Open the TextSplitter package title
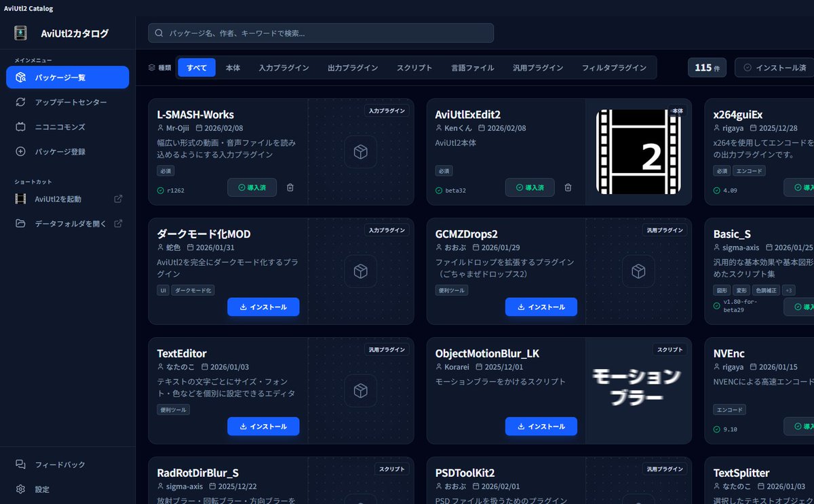The image size is (814, 504). click(741, 473)
